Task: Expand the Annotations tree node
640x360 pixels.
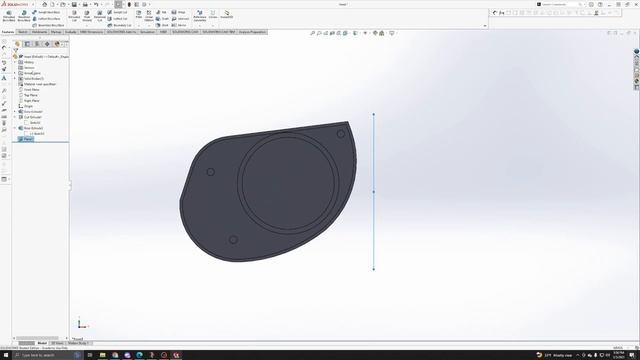Action: (15, 73)
